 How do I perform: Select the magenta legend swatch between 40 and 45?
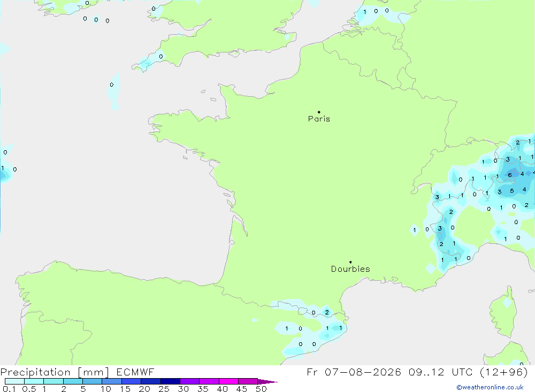(x=228, y=381)
